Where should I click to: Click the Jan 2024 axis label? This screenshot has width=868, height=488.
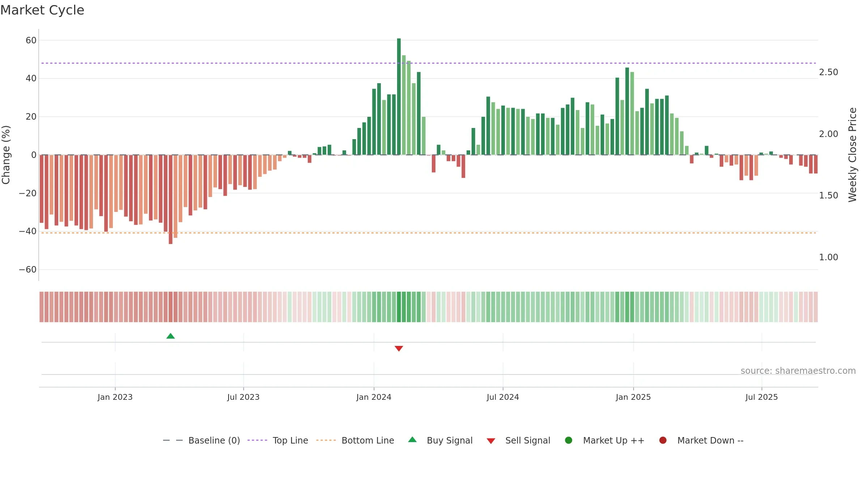tap(374, 397)
